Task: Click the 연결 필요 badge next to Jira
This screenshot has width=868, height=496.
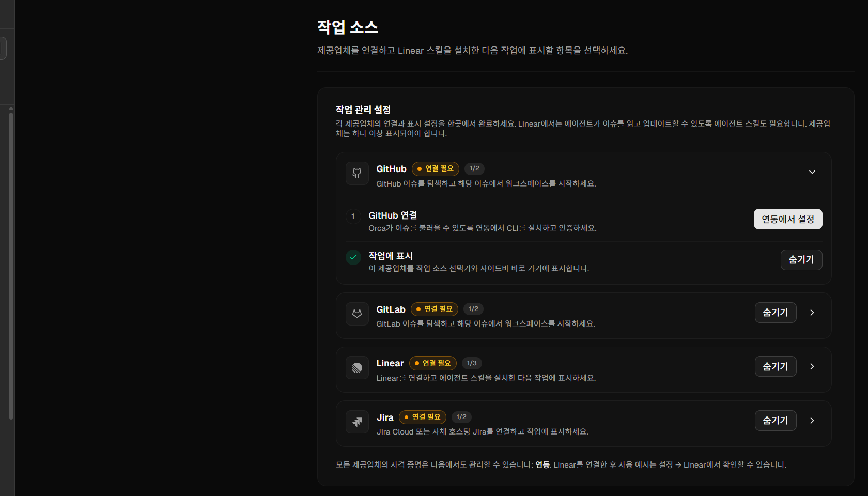Action: pyautogui.click(x=423, y=417)
